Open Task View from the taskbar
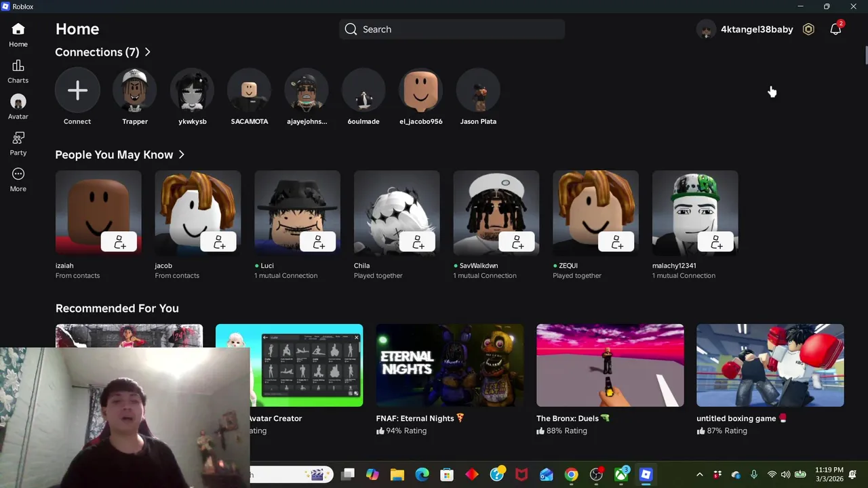Screen dimensions: 868x488 pyautogui.click(x=348, y=474)
